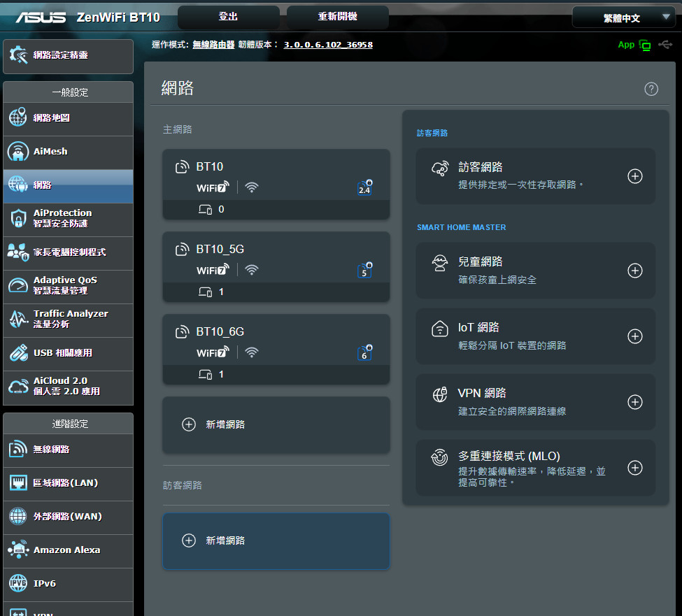Open the 網路地圖 menu item
This screenshot has height=616, width=682.
[x=69, y=118]
